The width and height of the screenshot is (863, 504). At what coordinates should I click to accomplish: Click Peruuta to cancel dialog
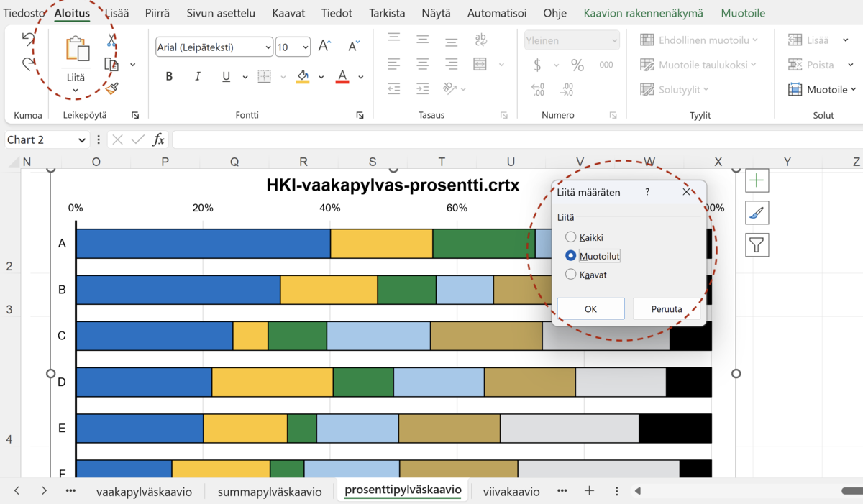pyautogui.click(x=666, y=309)
